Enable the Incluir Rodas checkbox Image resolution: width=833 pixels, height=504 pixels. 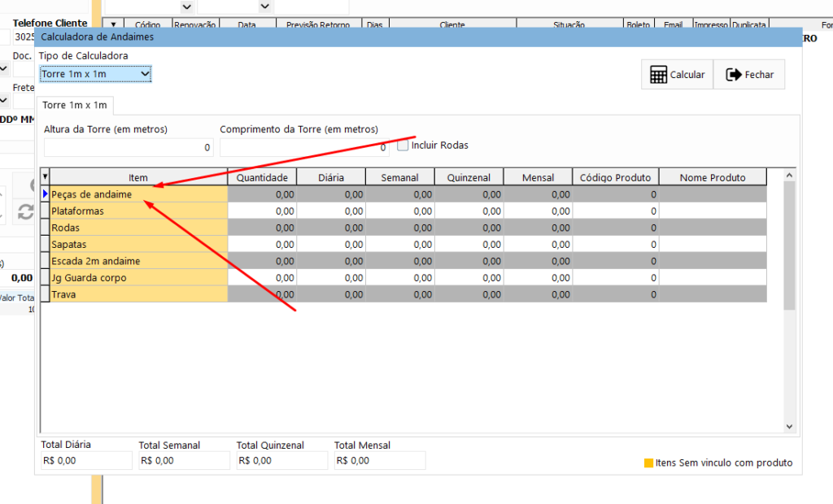coord(403,145)
